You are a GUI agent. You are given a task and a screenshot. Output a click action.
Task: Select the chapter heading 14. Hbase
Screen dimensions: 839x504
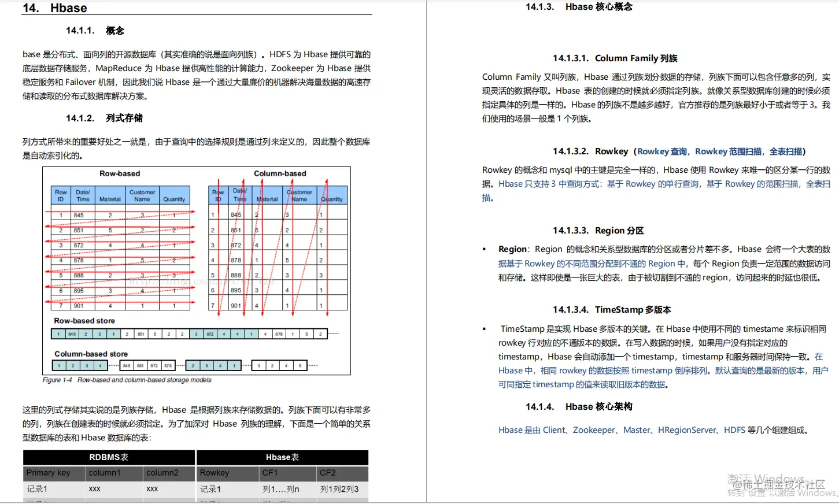54,8
